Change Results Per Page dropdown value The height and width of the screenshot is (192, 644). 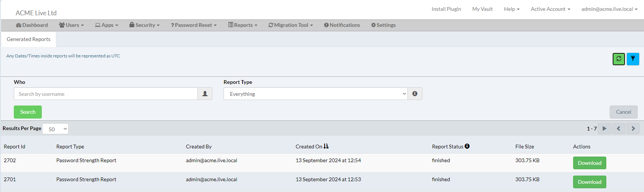point(56,129)
